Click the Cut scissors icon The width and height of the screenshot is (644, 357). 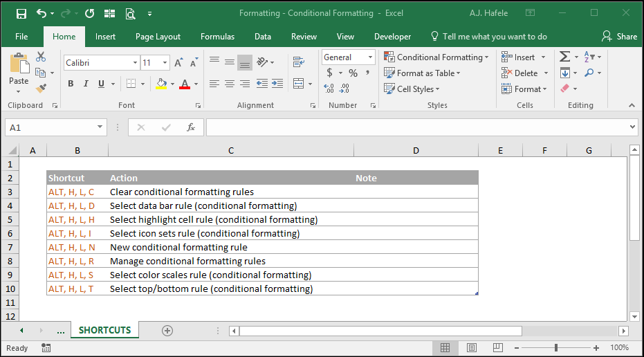pyautogui.click(x=41, y=57)
